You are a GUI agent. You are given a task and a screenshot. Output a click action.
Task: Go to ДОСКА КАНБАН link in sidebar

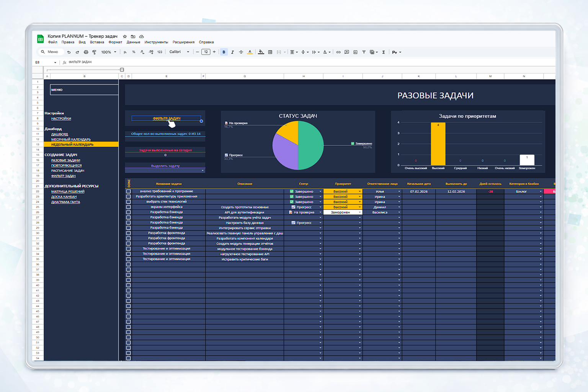point(64,197)
